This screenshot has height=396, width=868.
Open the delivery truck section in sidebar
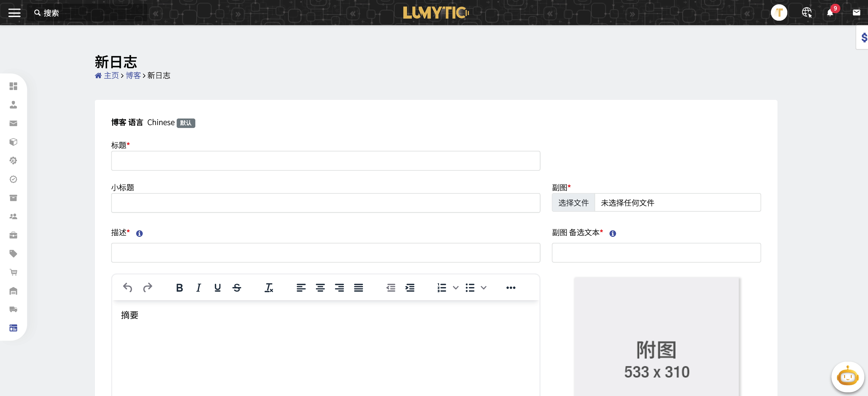[x=13, y=309]
